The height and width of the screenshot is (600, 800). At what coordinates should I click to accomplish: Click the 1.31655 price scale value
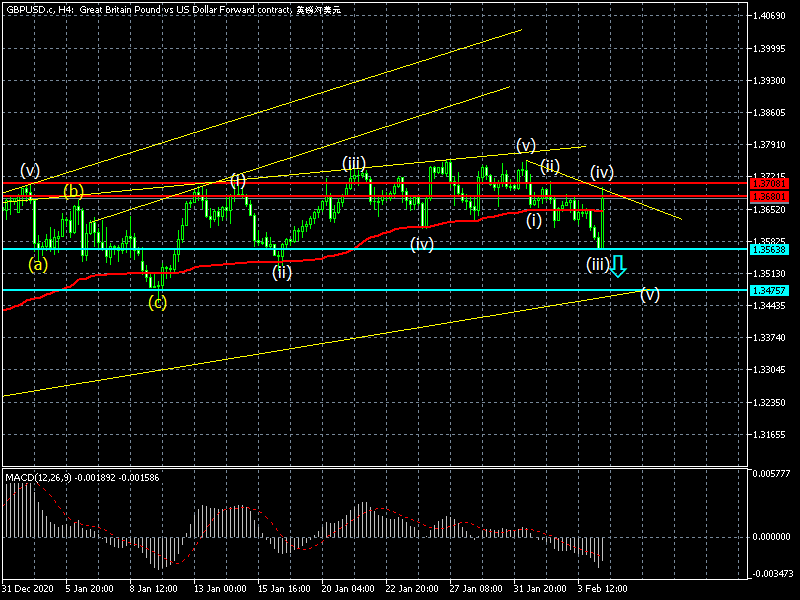[769, 435]
